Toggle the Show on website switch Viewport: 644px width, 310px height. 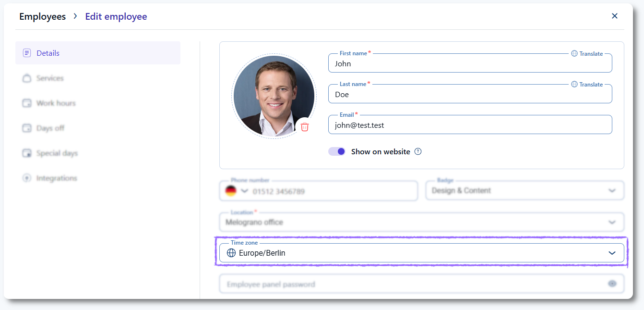(x=337, y=152)
